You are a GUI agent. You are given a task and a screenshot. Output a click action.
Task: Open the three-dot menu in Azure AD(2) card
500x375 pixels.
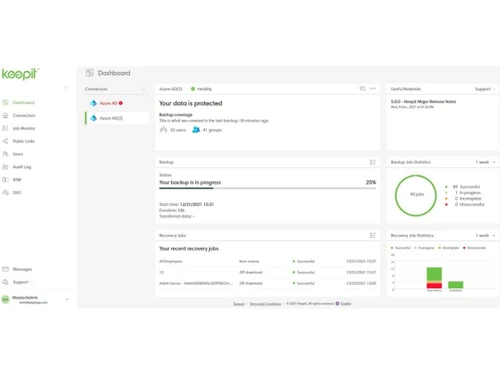[373, 88]
